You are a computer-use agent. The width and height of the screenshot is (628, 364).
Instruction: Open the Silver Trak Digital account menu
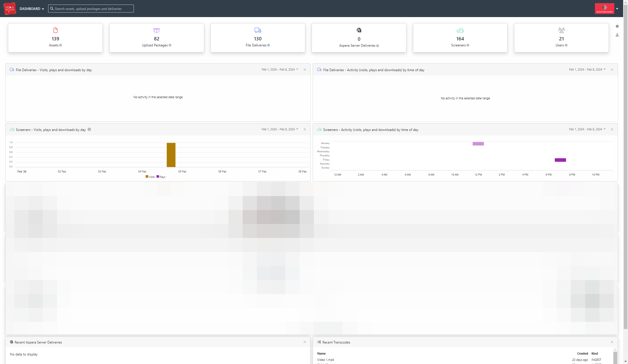tap(607, 9)
